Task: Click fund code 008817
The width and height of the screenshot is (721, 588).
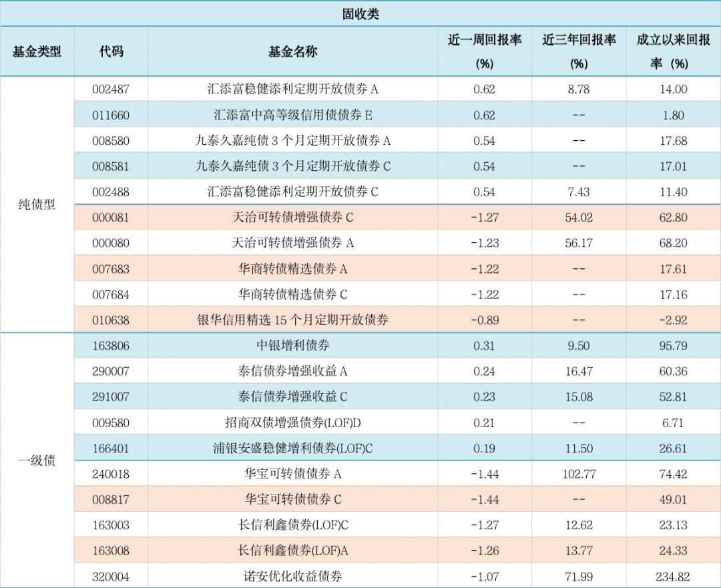Action: coord(111,500)
